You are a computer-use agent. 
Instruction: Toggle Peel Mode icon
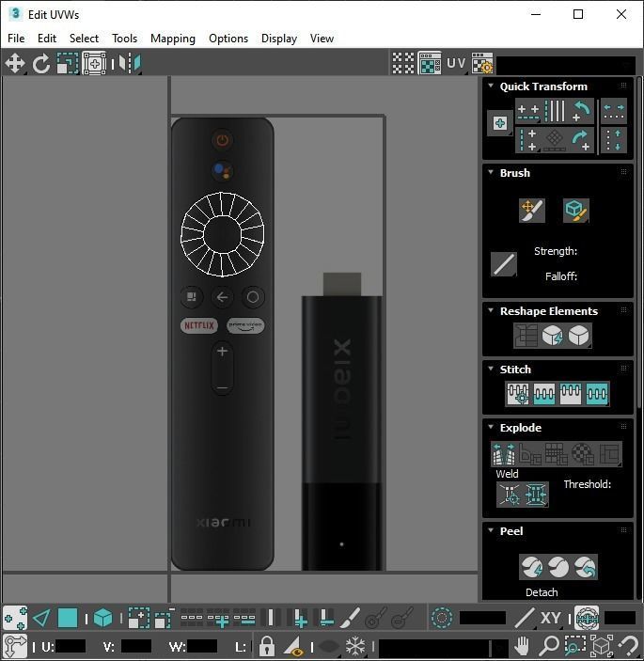click(558, 567)
